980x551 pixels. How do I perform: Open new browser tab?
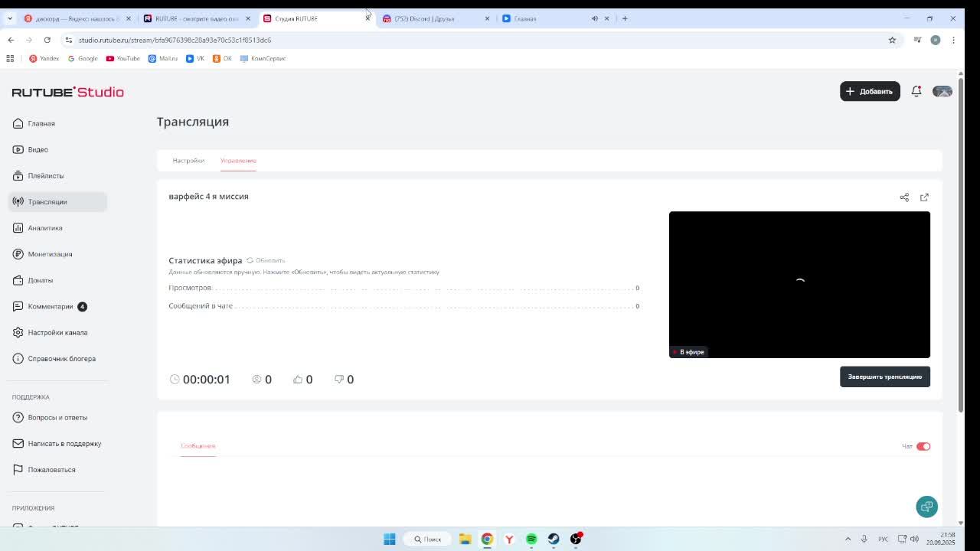point(625,18)
